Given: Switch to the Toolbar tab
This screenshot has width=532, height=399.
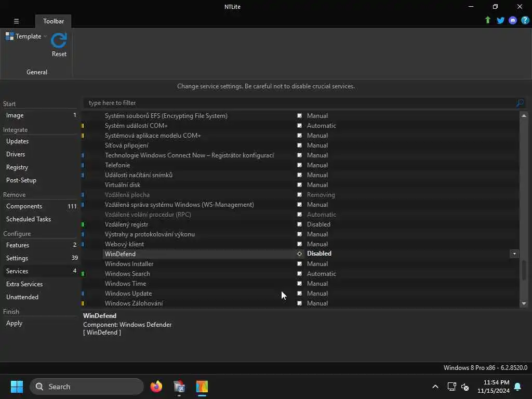Looking at the screenshot, I should (x=54, y=21).
